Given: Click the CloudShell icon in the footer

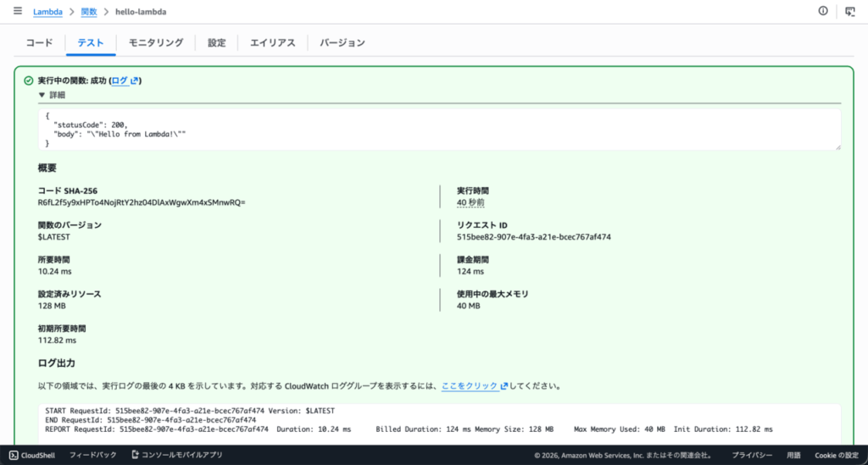Looking at the screenshot, I should [x=14, y=455].
